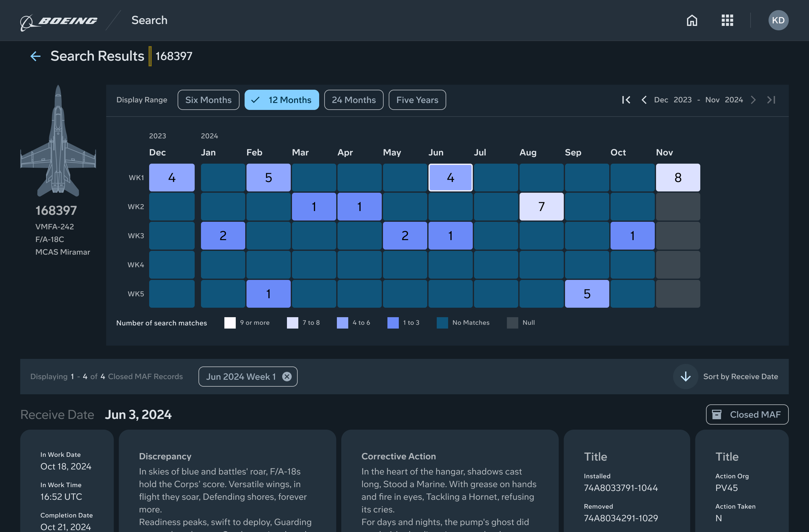Click squadron name VMFA-242
Viewport: 809px width, 532px height.
point(55,227)
